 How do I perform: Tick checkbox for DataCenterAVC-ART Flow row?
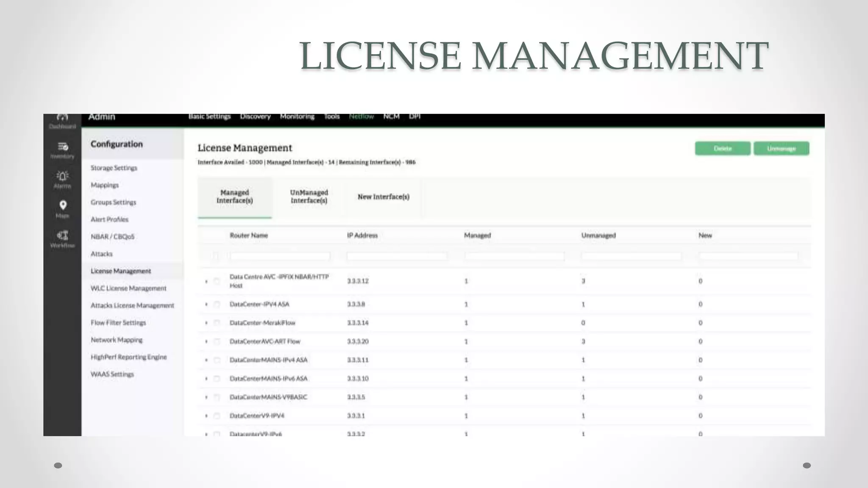(x=217, y=341)
